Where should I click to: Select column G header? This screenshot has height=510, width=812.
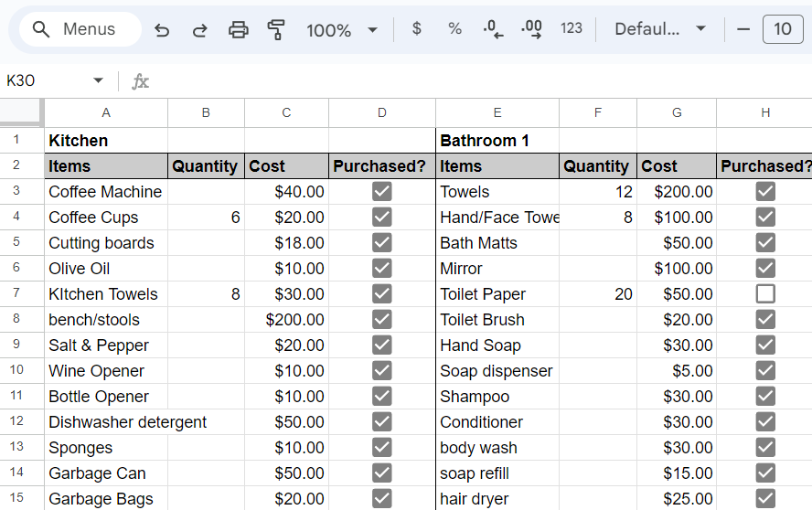click(677, 112)
